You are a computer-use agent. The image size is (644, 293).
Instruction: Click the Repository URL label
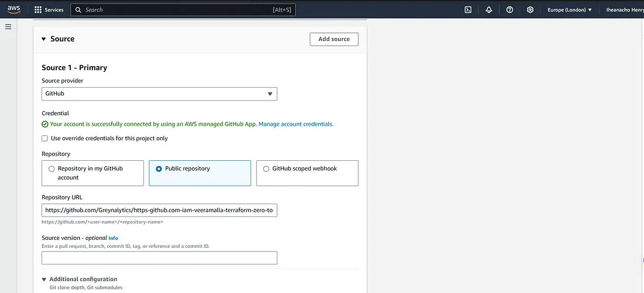point(62,197)
